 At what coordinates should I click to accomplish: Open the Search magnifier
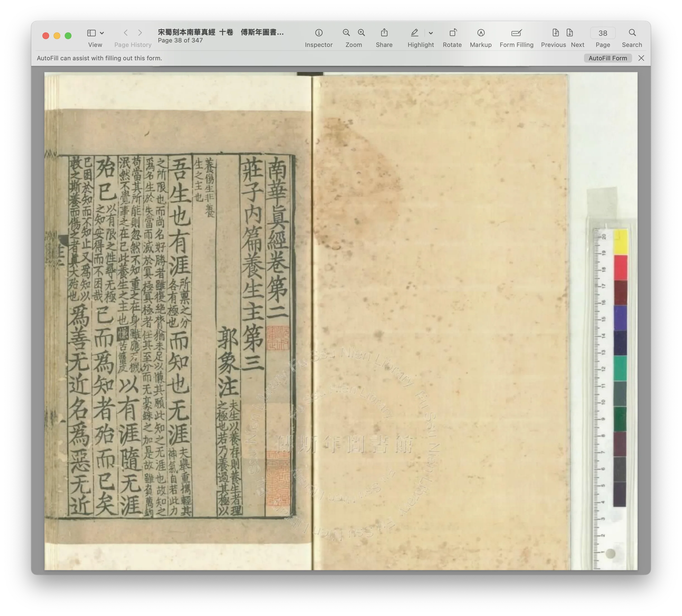pyautogui.click(x=632, y=33)
